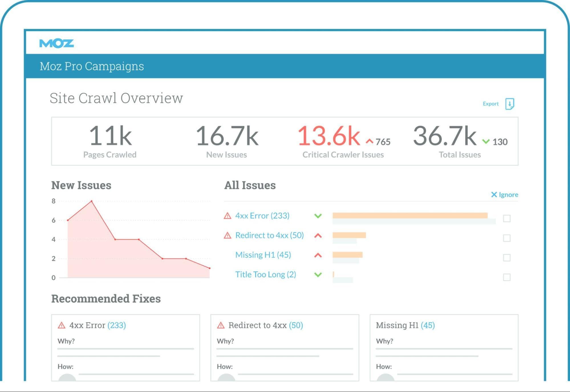The width and height of the screenshot is (570, 392).
Task: Click the orange 4xx Error progress bar
Action: pos(410,216)
